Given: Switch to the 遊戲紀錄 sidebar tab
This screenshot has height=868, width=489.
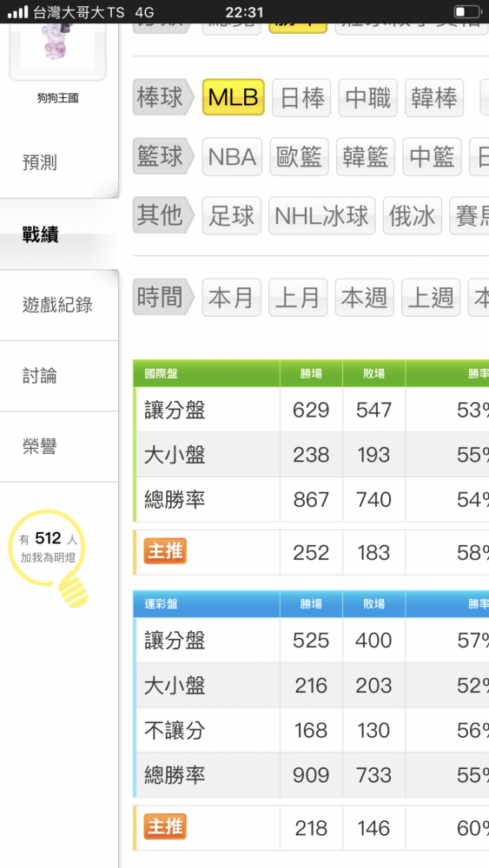Looking at the screenshot, I should [x=59, y=305].
